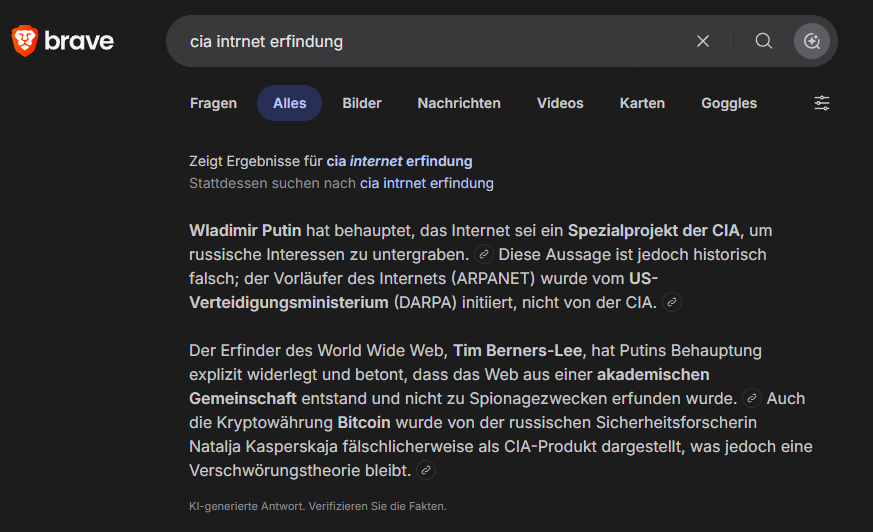Clear the search query with X icon

click(x=703, y=41)
